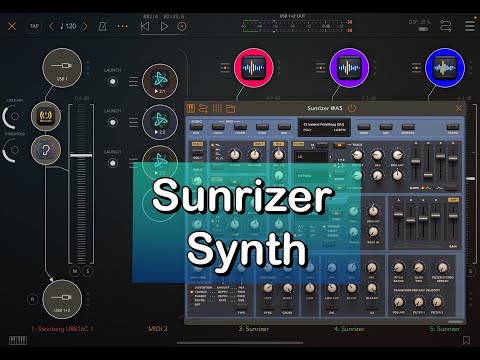The image size is (480, 360).
Task: Toggle the first LAUNCH radio button
Action: coord(113,81)
